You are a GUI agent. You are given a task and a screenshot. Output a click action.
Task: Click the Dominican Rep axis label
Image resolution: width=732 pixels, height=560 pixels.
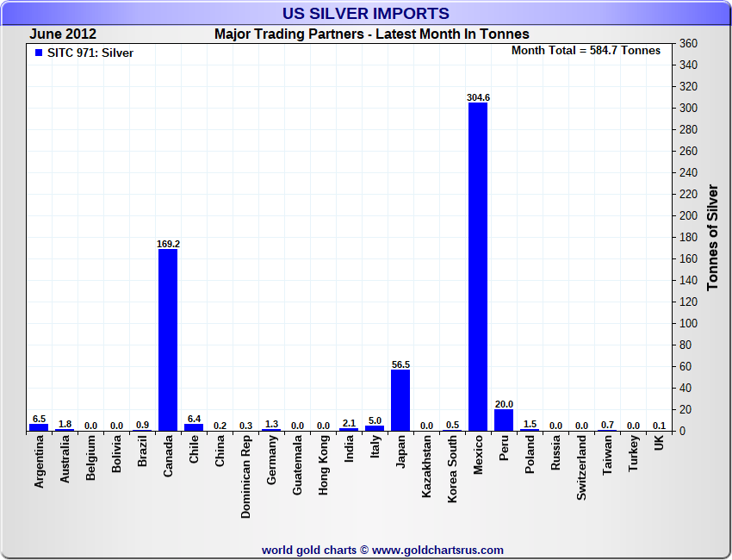pos(245,475)
